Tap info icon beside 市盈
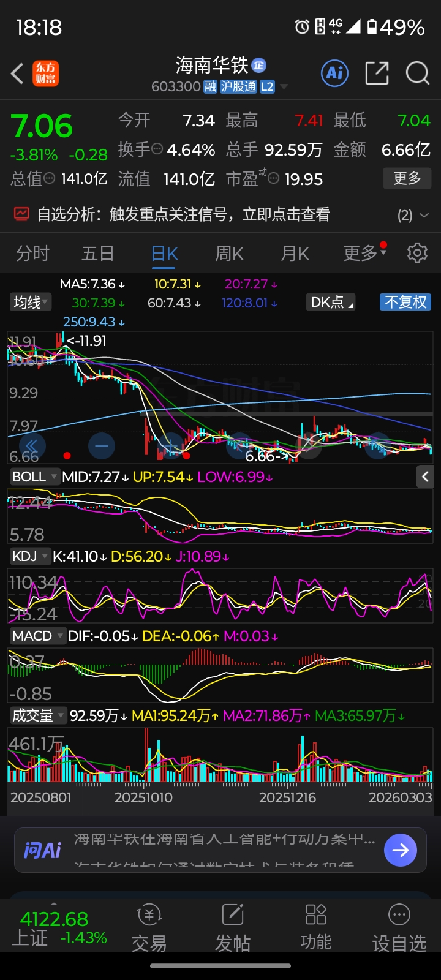The width and height of the screenshot is (441, 980). [x=274, y=178]
